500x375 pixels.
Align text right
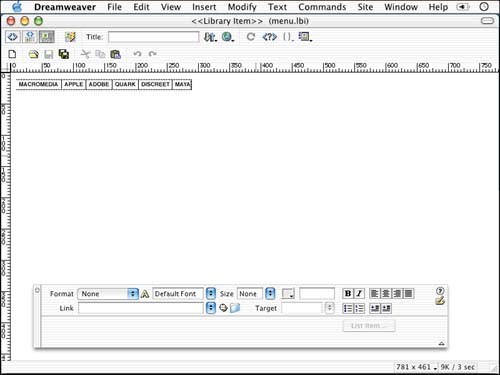(397, 294)
